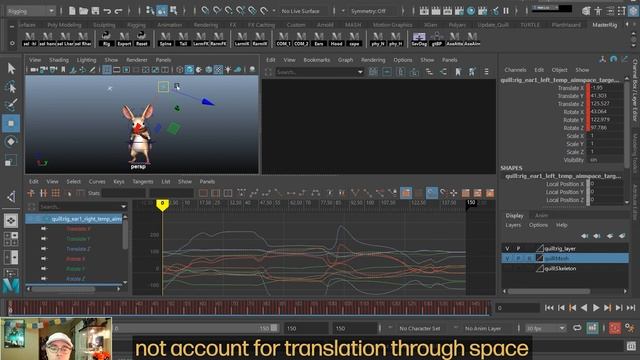Toggle mute icon beside Translate Z curve
The width and height of the screenshot is (640, 360).
pyautogui.click(x=44, y=249)
